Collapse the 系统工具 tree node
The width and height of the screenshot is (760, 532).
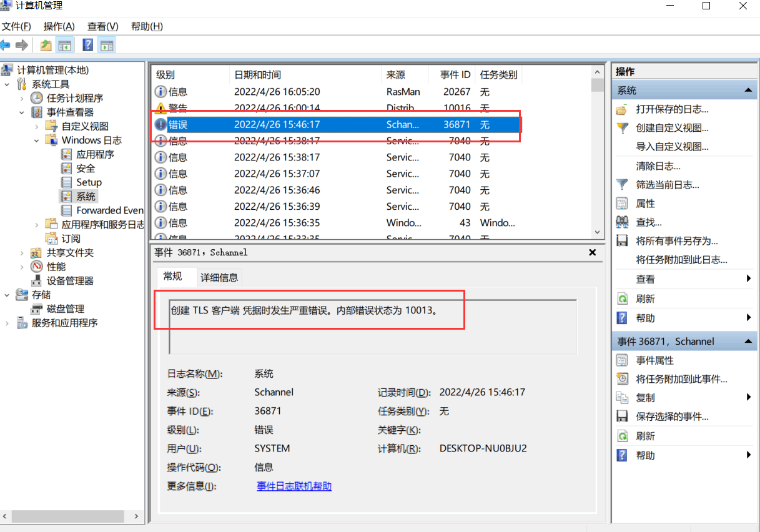pyautogui.click(x=7, y=84)
